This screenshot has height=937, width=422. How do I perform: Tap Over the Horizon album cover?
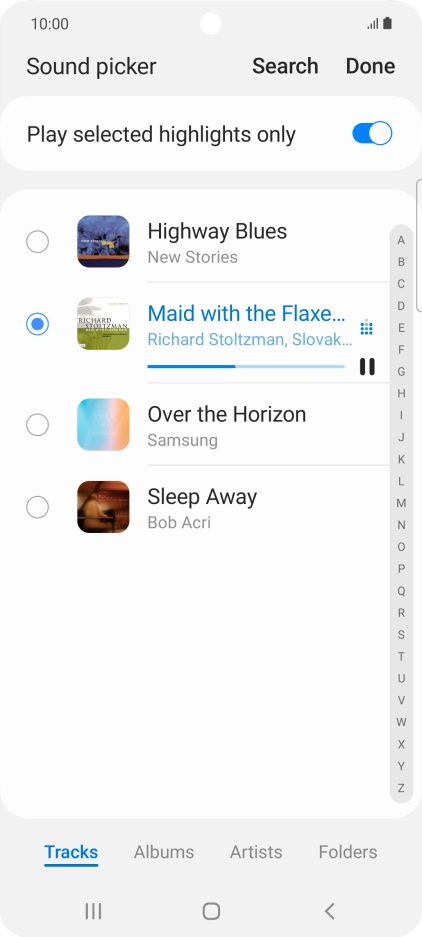[x=103, y=424]
